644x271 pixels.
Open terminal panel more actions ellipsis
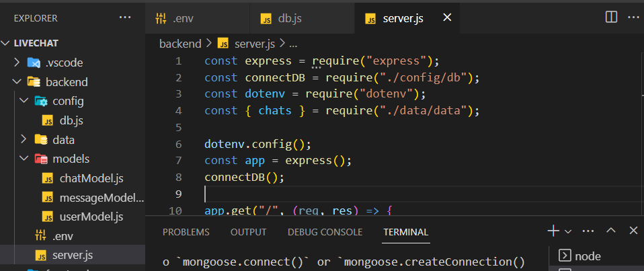(588, 231)
